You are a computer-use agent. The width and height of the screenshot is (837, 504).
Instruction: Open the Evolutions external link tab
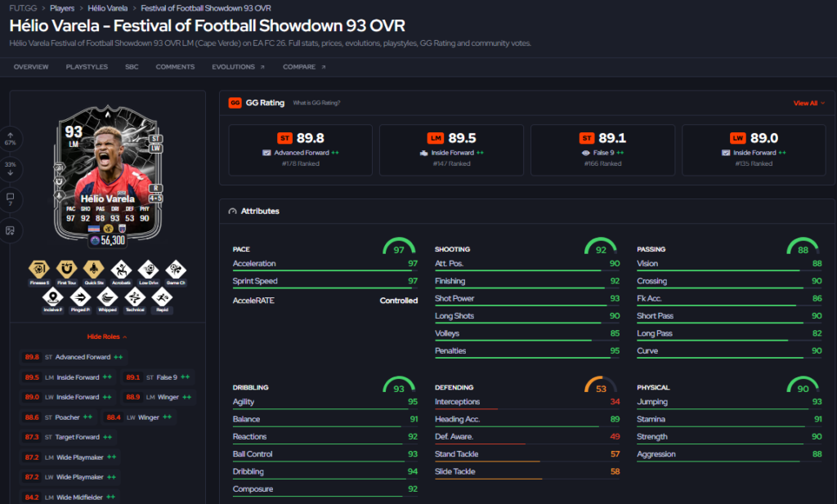coord(238,67)
